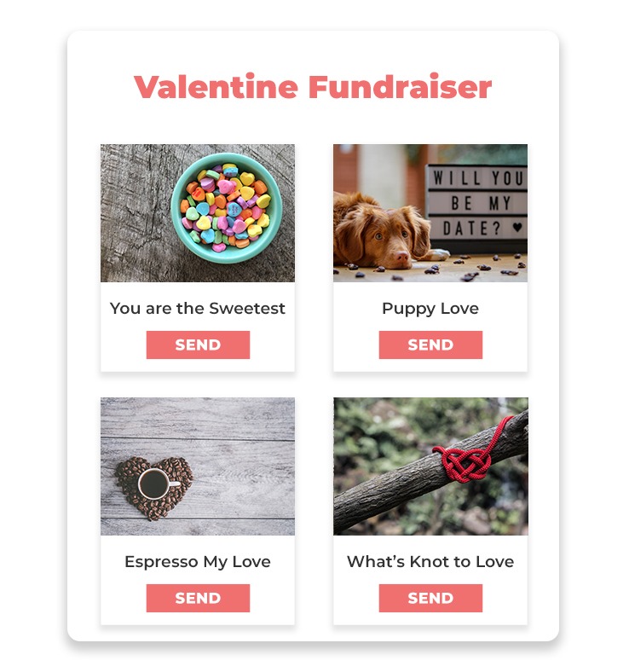Click SEND under You are the Sweetest

tap(198, 345)
